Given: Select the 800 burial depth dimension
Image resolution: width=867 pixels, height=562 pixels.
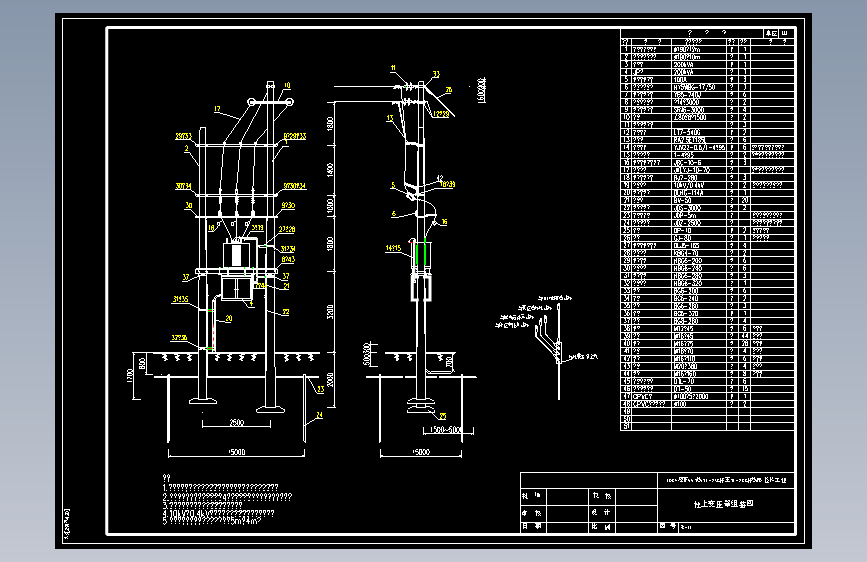Looking at the screenshot, I should click(142, 364).
